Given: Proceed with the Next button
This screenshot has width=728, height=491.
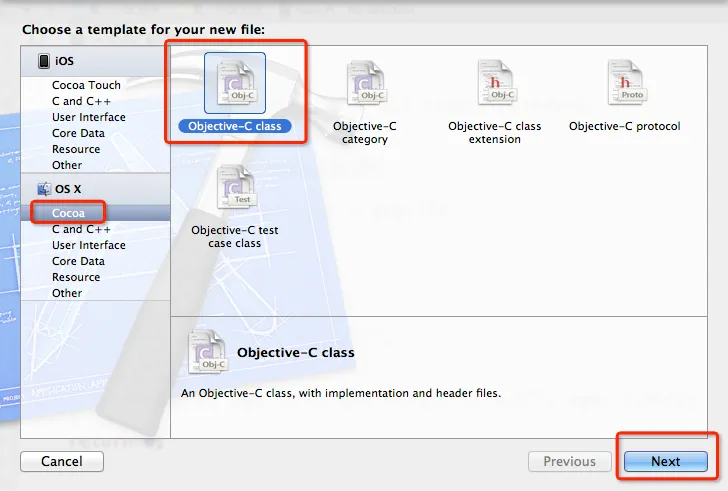Looking at the screenshot, I should [x=666, y=461].
